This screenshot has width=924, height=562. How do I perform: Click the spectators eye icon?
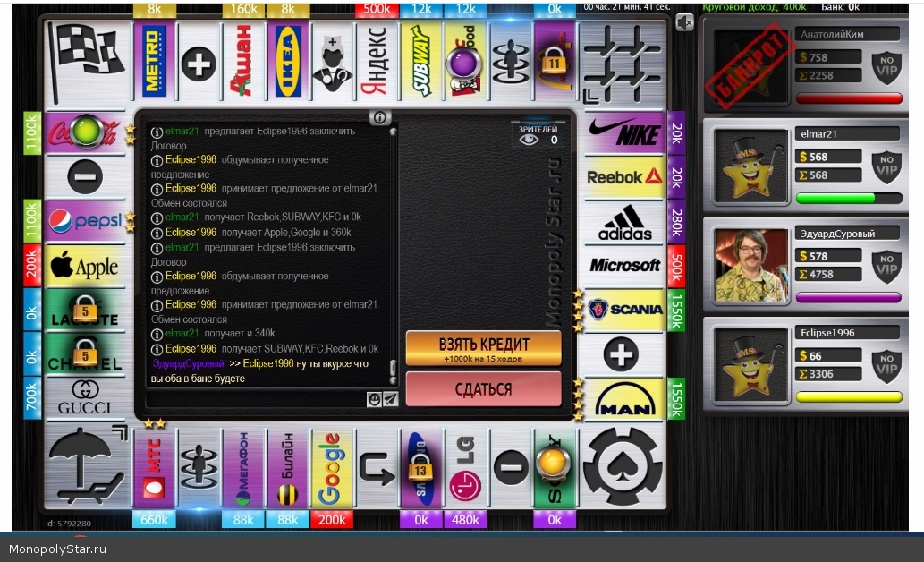(529, 140)
